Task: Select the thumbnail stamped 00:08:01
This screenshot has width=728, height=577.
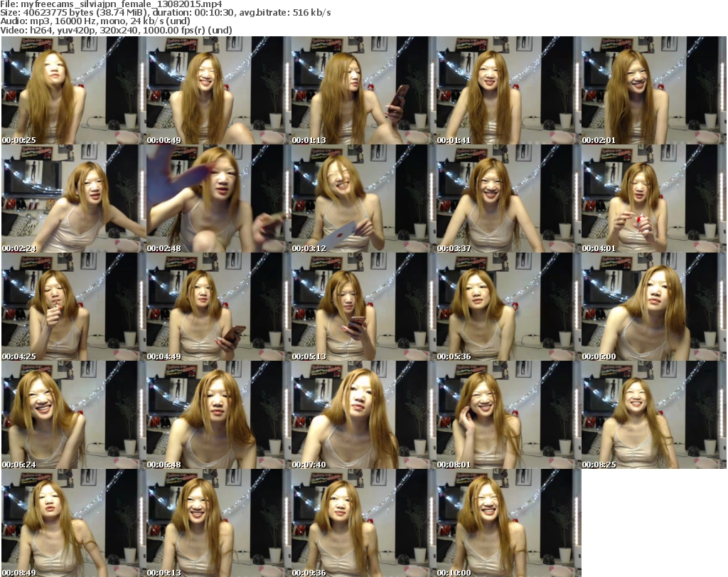Action: click(x=509, y=415)
